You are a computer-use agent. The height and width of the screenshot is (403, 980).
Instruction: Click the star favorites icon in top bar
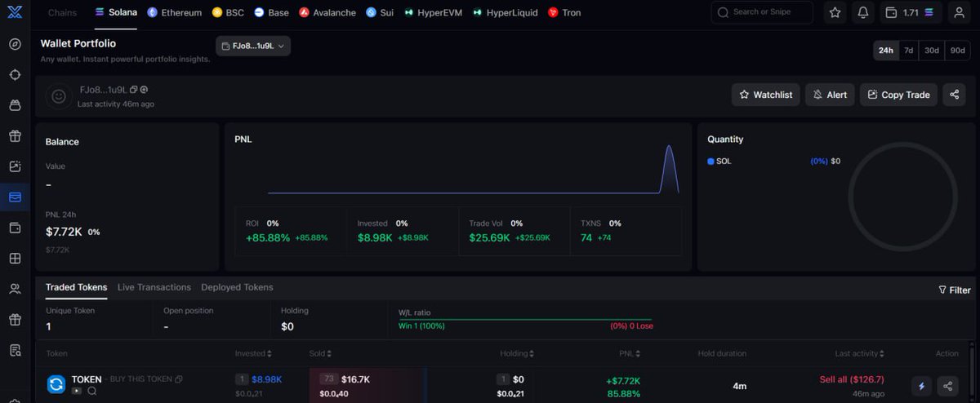click(x=835, y=12)
